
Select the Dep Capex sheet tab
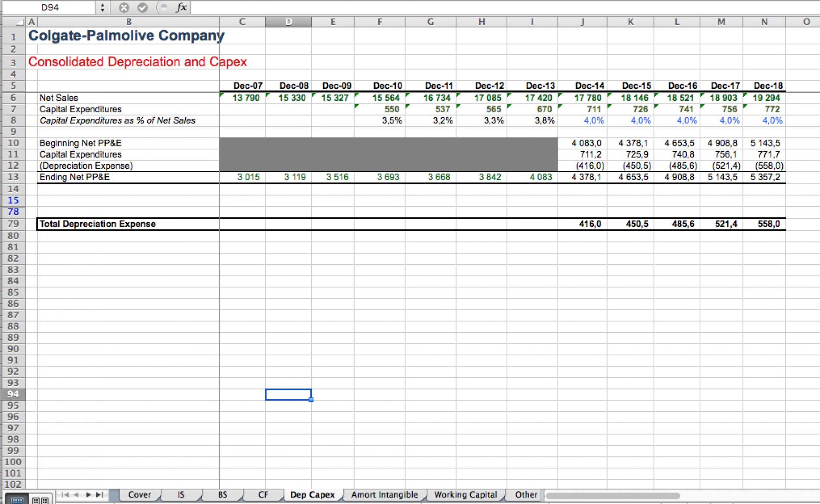pyautogui.click(x=312, y=495)
